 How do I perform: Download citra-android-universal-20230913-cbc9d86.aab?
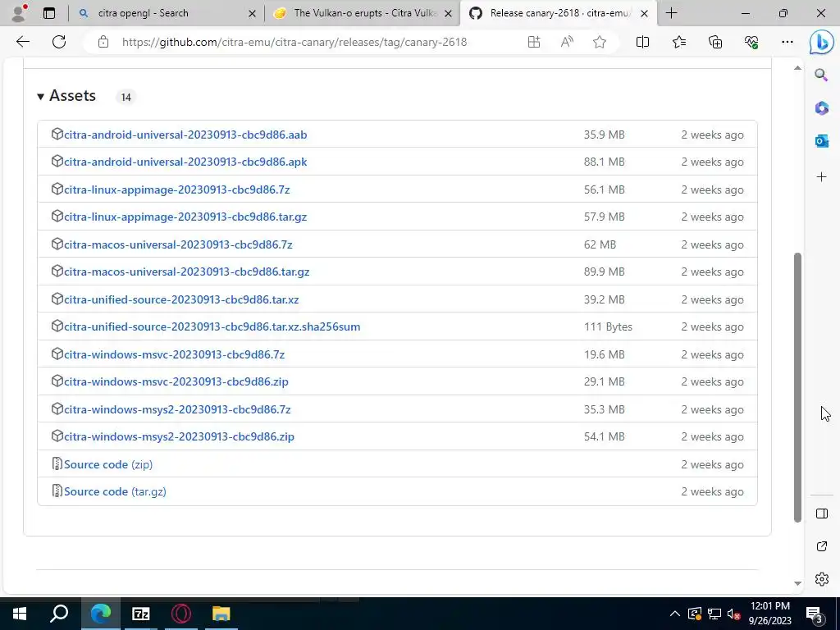(x=185, y=135)
